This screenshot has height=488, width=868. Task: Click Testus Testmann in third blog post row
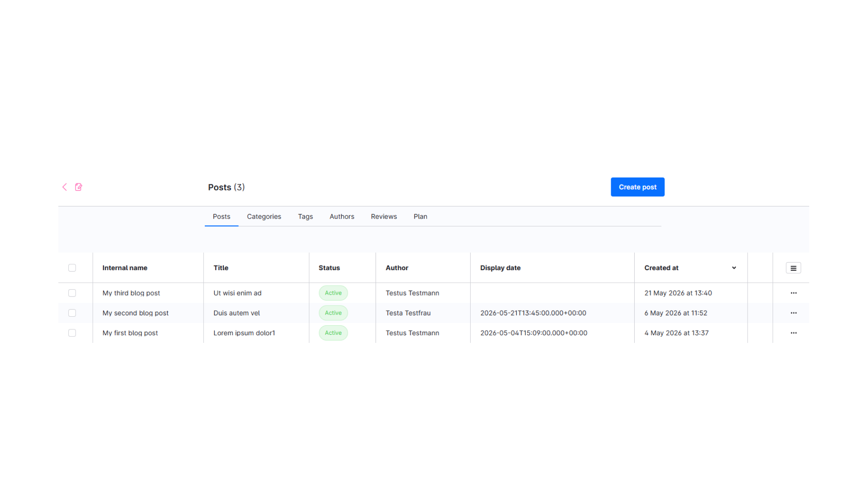(x=412, y=293)
